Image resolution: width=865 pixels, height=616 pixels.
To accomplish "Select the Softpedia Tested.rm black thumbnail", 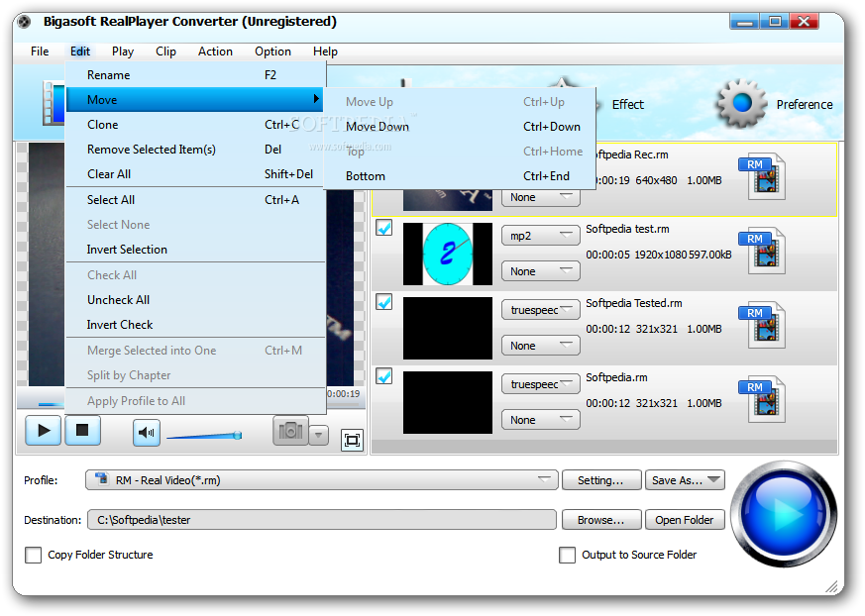I will pyautogui.click(x=448, y=328).
